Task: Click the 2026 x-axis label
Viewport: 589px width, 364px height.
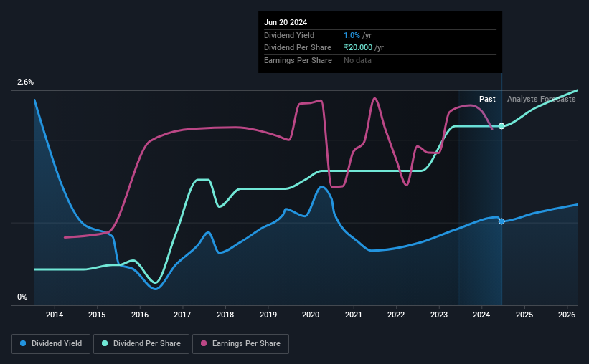Action: [567, 315]
